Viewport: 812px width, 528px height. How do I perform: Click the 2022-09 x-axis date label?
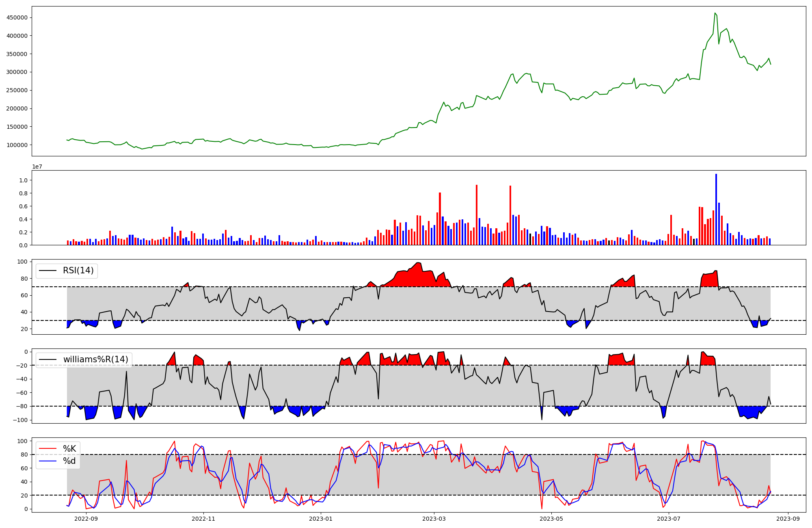tap(86, 519)
